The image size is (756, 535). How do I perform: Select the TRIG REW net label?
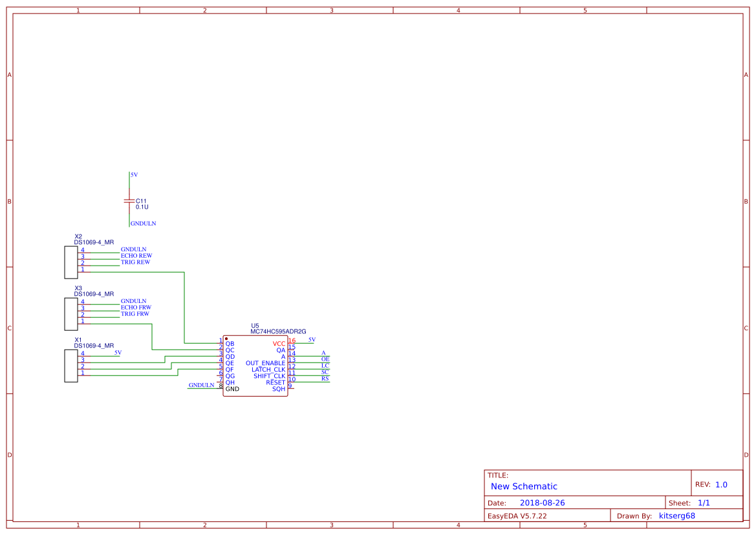136,262
